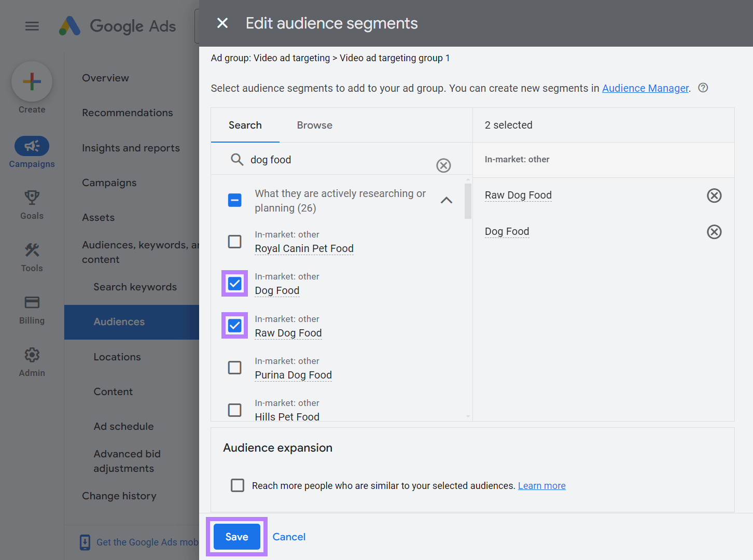The height and width of the screenshot is (560, 753).
Task: Open Billing from the left sidebar
Action: (32, 310)
